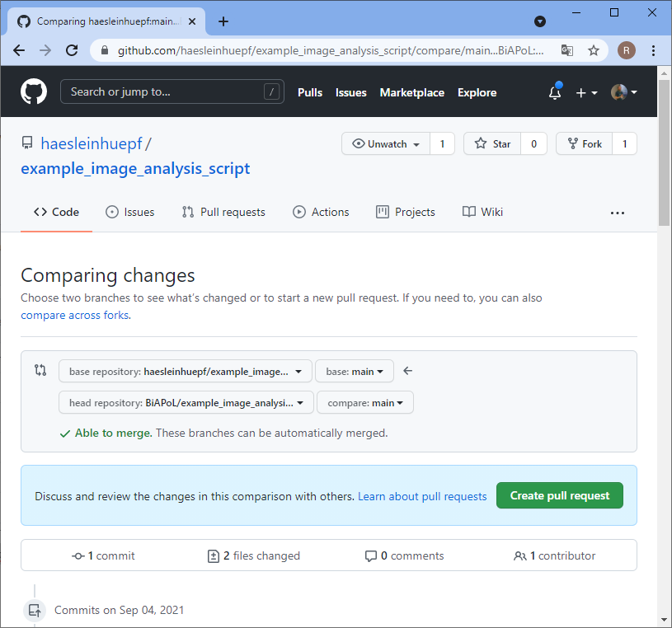
Task: Open the head repository dropdown
Action: 186,403
